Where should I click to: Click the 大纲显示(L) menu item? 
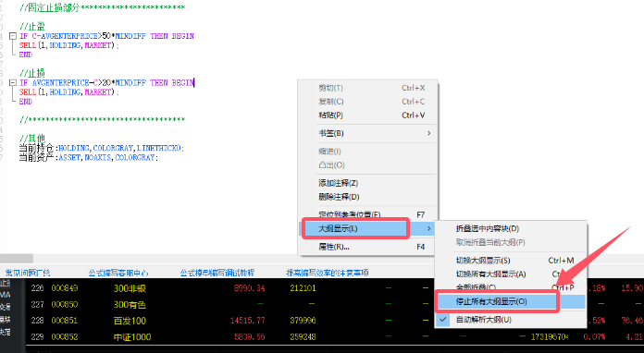pyautogui.click(x=368, y=228)
